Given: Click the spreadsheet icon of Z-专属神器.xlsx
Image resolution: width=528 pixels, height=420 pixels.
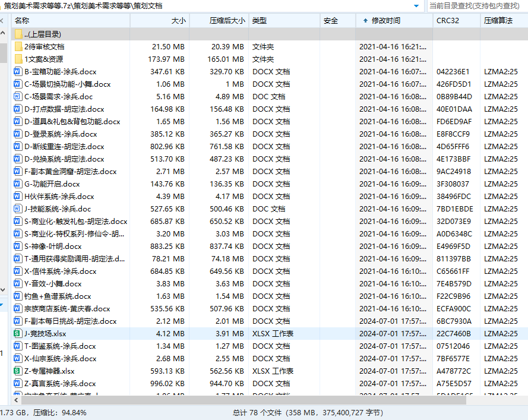Looking at the screenshot, I should tap(18, 371).
